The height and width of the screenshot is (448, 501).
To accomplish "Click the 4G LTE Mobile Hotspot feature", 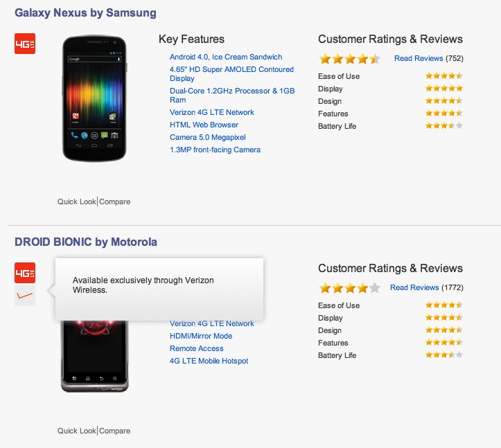I will 209,361.
